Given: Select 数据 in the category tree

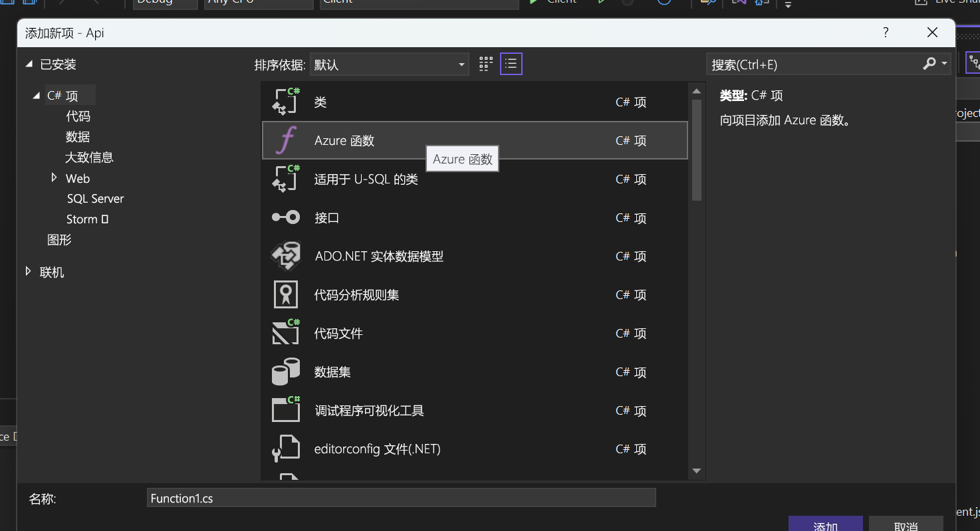Looking at the screenshot, I should (x=78, y=137).
